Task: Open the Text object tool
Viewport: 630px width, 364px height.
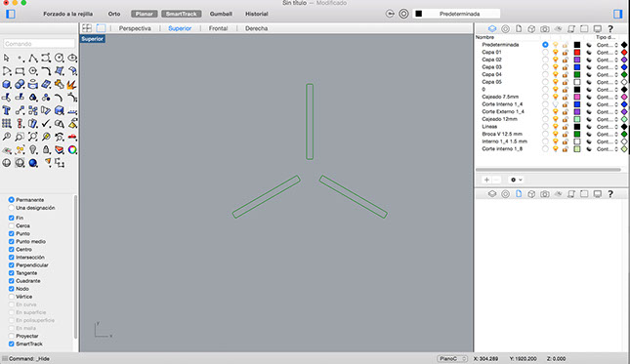Action: [7, 111]
